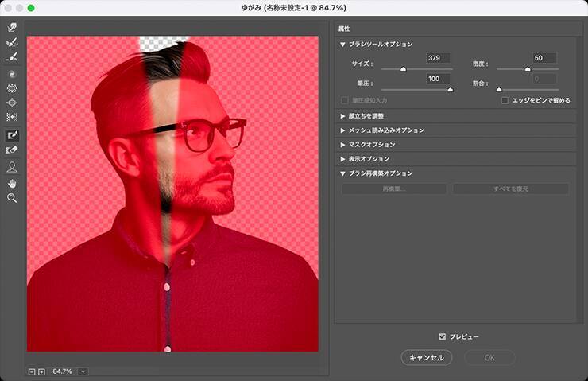Click the キャンセル button

coord(426,357)
